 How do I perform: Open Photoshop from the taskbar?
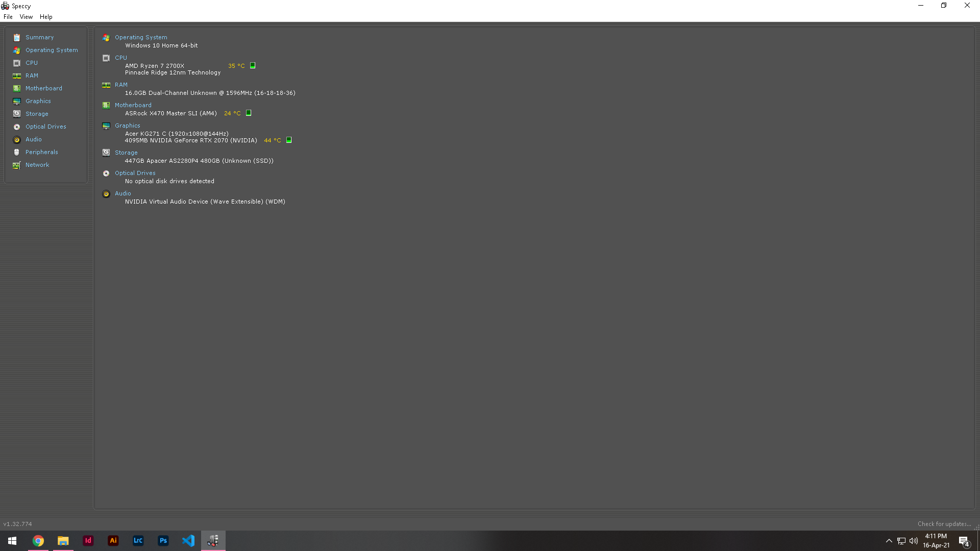163,540
